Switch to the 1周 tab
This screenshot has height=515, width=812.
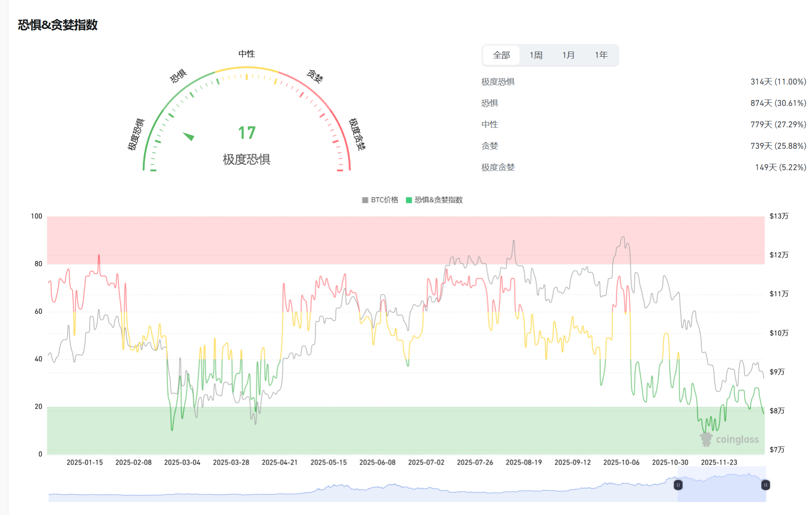[535, 55]
